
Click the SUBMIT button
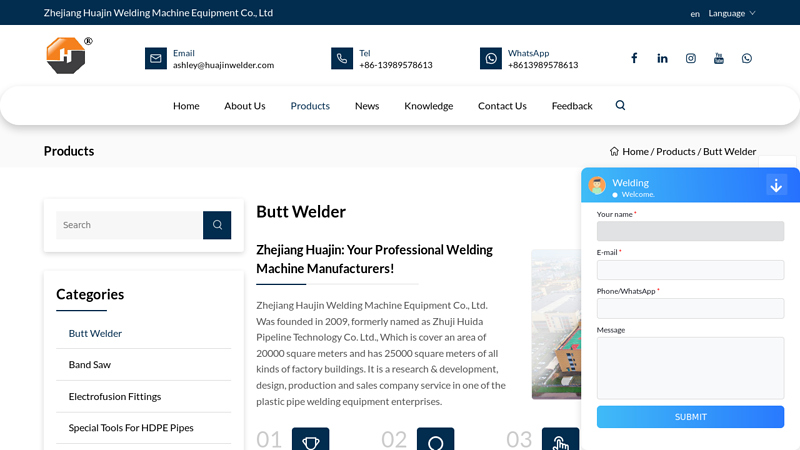pyautogui.click(x=690, y=417)
